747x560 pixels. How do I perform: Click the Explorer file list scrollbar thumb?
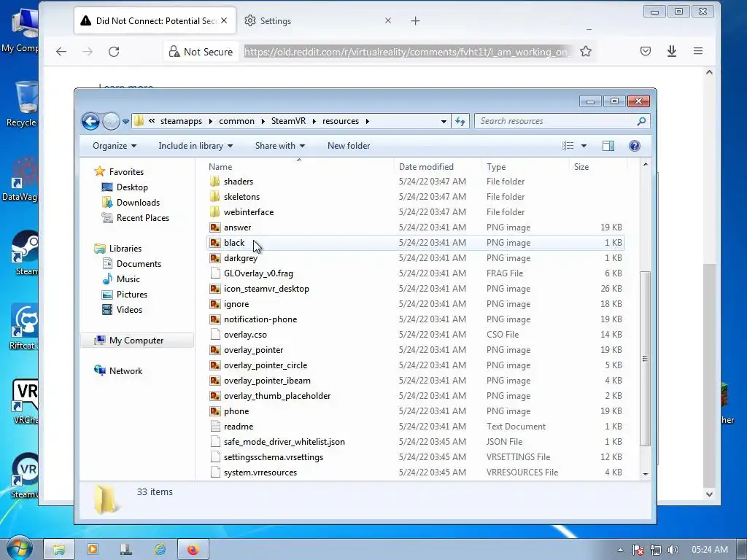(645, 359)
